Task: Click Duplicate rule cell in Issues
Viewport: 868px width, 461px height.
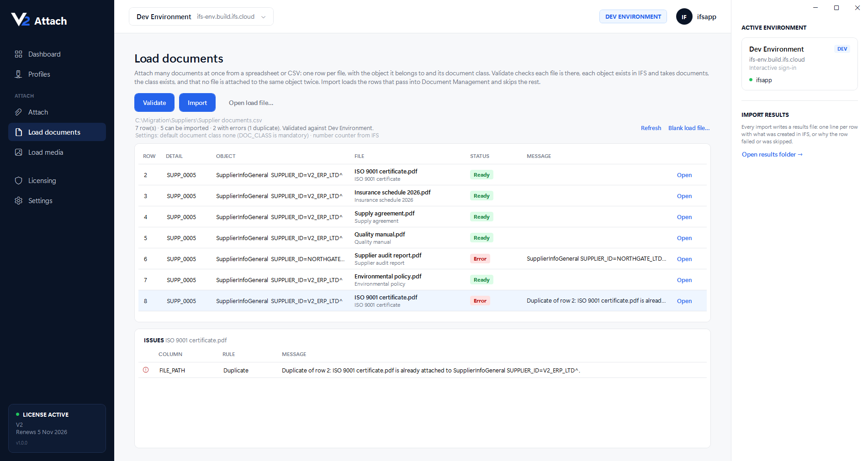Action: click(x=236, y=371)
